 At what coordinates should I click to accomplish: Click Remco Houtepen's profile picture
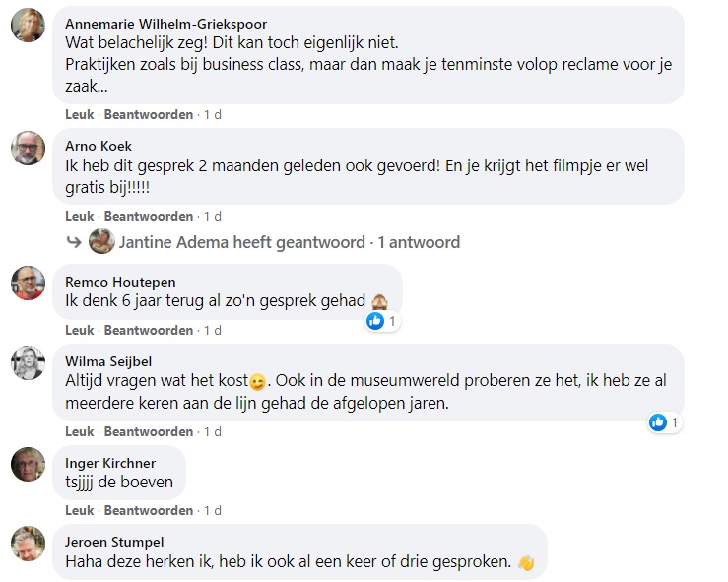pyautogui.click(x=28, y=283)
